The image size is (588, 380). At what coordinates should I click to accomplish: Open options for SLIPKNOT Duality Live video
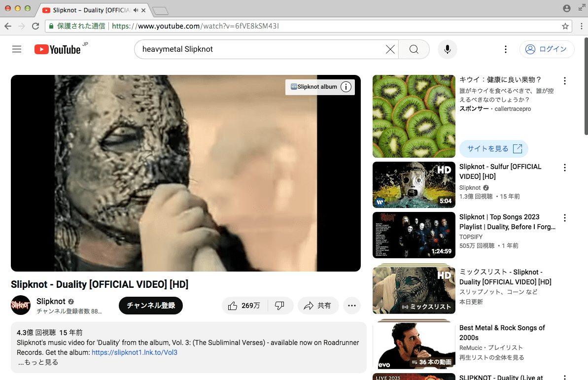pos(564,377)
